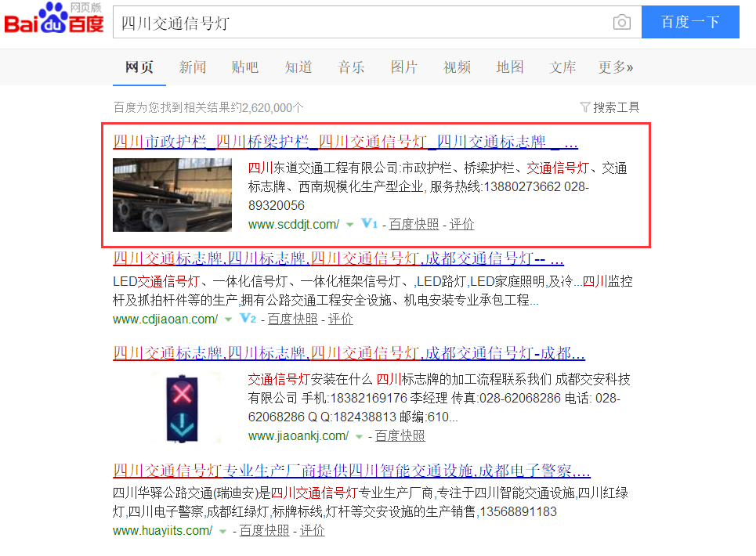Switch to the 图片 tab
756x556 pixels.
click(404, 67)
